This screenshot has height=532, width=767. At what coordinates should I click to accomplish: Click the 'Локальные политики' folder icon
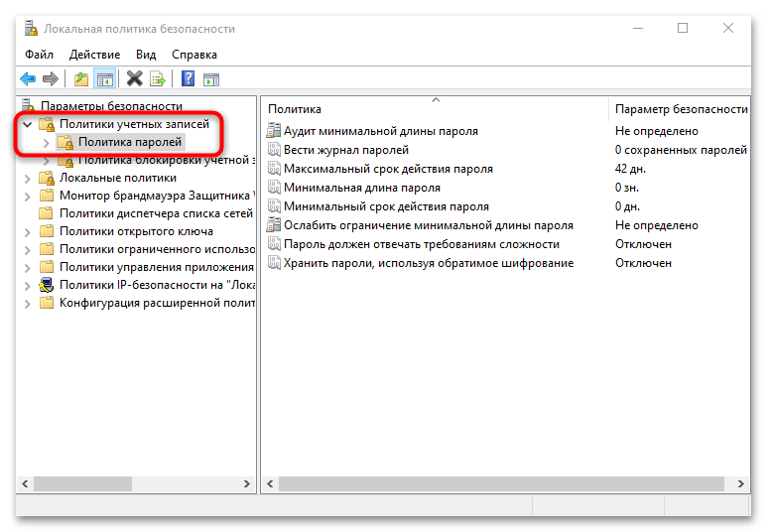pos(47,178)
